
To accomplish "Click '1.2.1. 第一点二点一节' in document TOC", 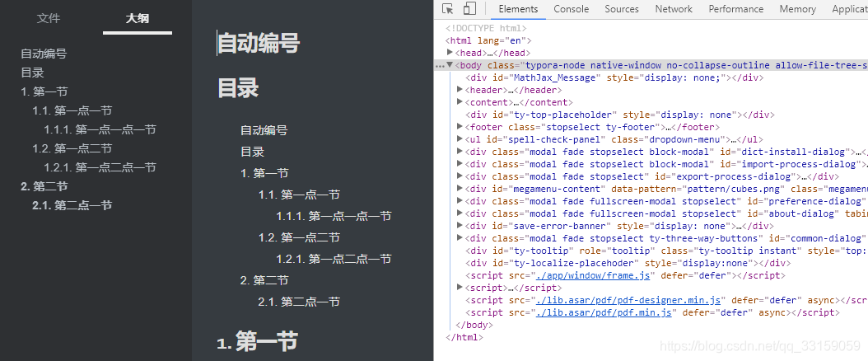I will point(334,259).
